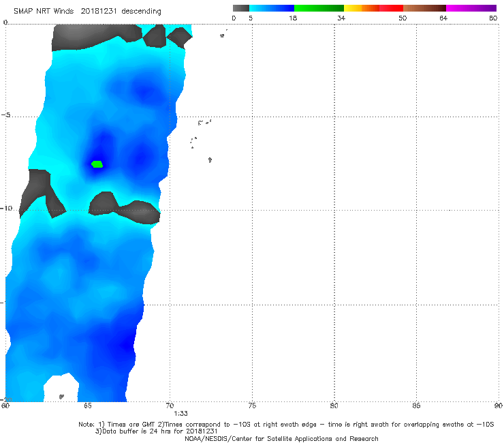Click the "SMAP NRT Winds 20181231 descending" title

[87, 12]
